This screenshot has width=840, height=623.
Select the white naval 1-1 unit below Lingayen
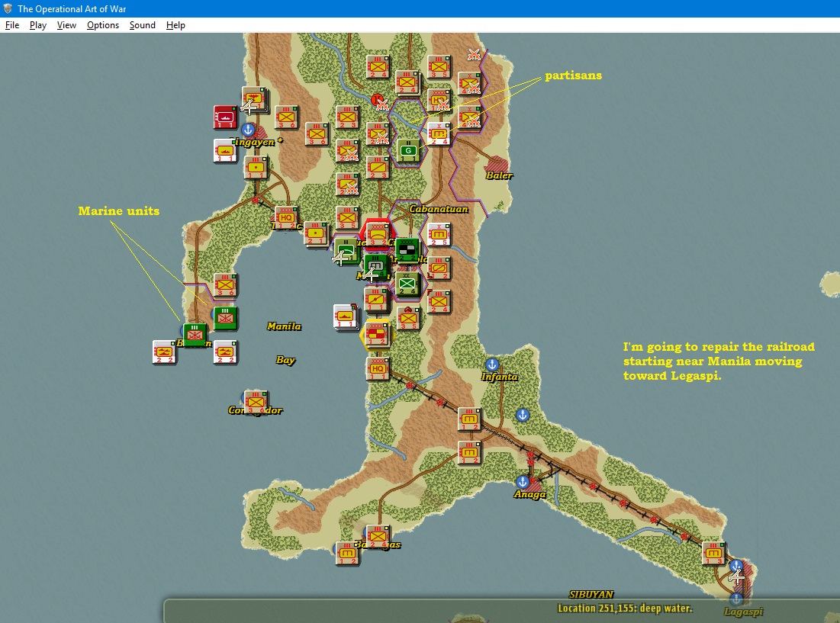225,150
